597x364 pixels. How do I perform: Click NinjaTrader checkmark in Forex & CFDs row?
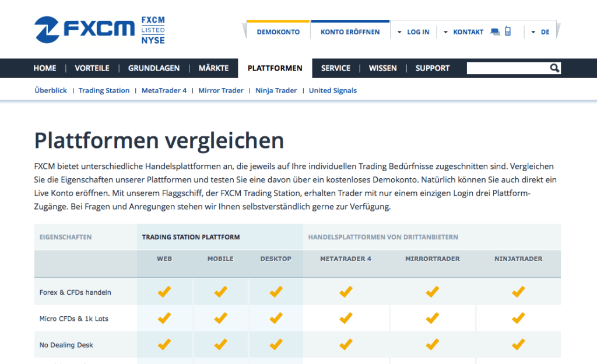click(x=518, y=292)
